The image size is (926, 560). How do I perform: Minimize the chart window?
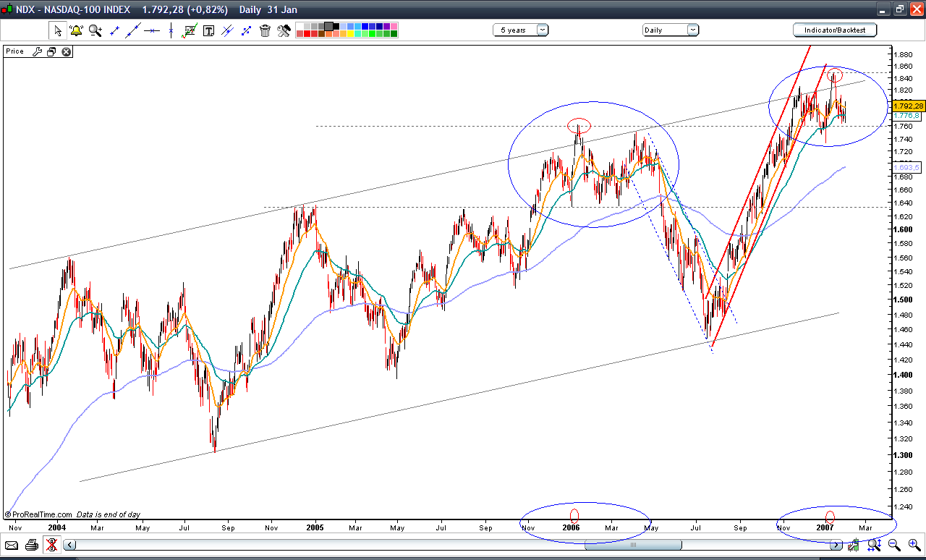pyautogui.click(x=882, y=9)
